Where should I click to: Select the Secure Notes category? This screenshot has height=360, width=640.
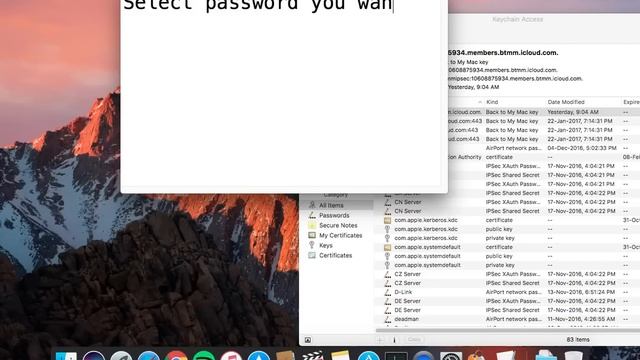coord(337,225)
